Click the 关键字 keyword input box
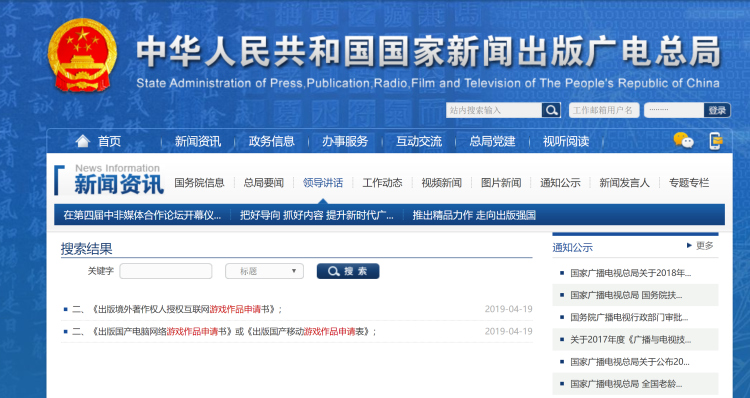Viewport: 750px width, 398px height. pyautogui.click(x=165, y=271)
